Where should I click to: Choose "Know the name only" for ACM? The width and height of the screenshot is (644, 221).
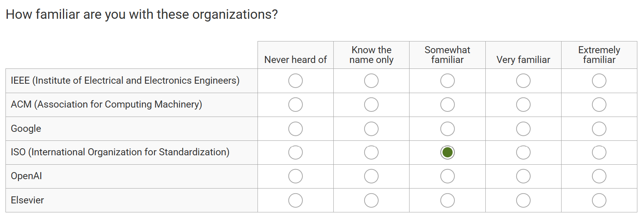click(x=371, y=105)
